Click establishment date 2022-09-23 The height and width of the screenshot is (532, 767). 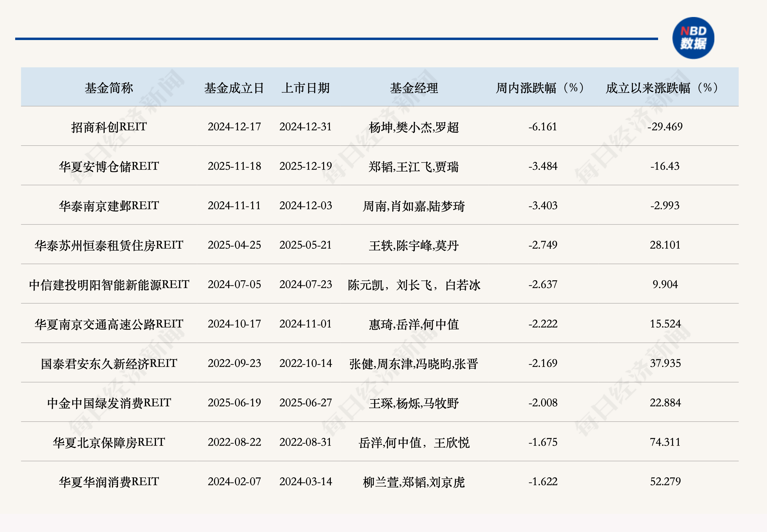coord(234,363)
